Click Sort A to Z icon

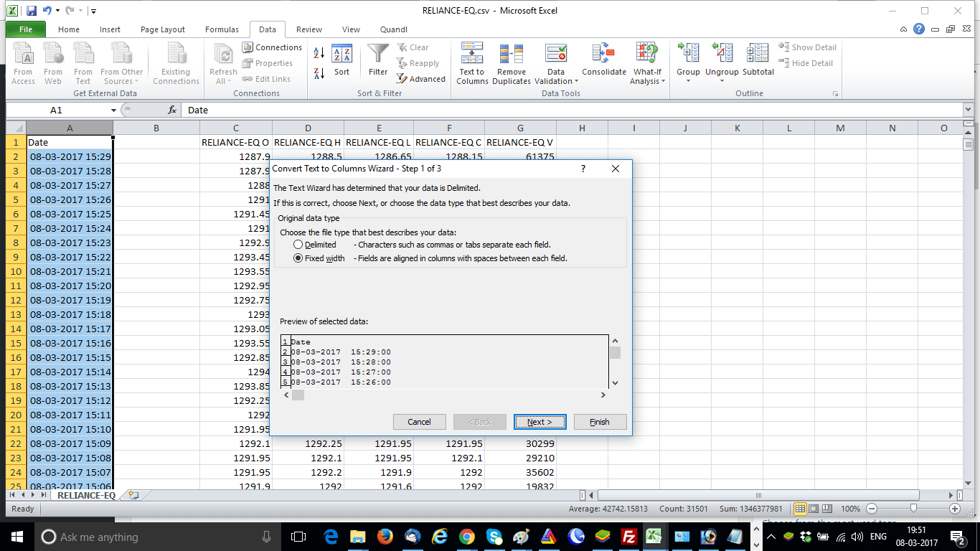[319, 53]
